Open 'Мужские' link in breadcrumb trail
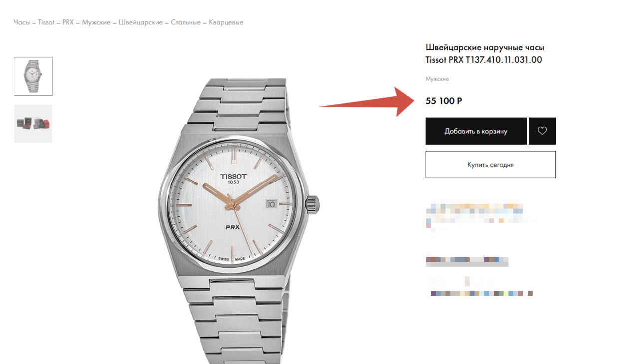The image size is (639, 364). [x=97, y=22]
